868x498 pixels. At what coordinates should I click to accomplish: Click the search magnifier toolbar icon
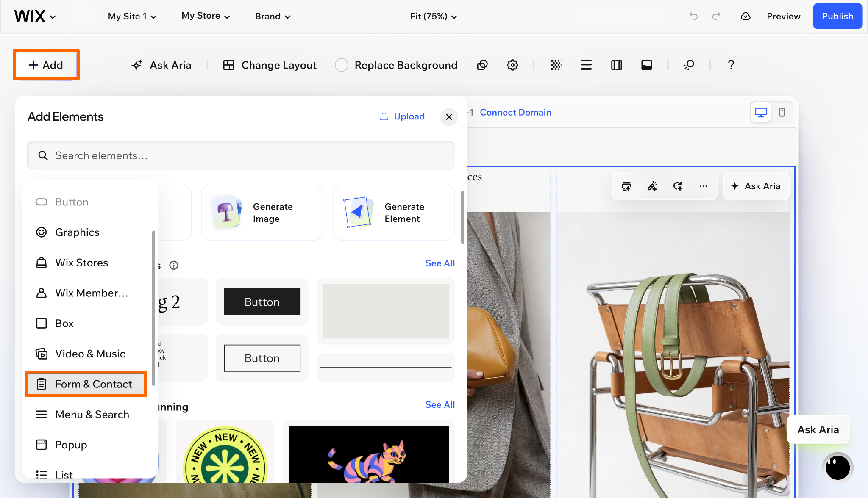(x=689, y=65)
